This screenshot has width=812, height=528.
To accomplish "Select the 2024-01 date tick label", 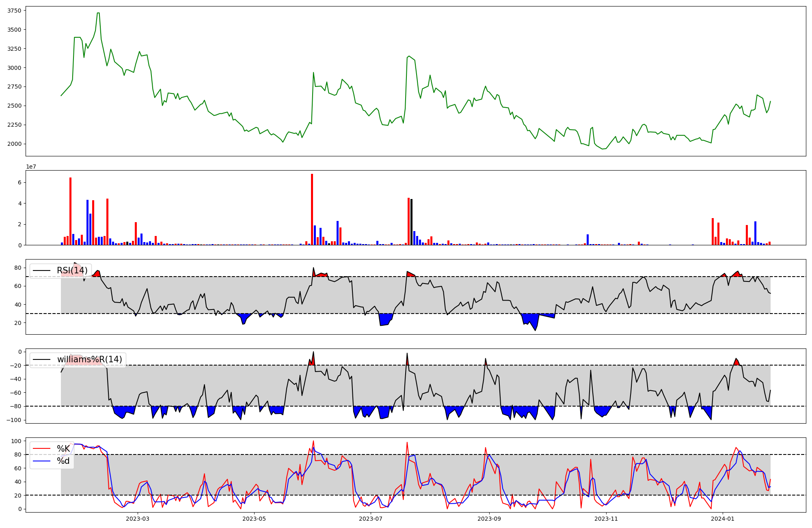I will (723, 519).
